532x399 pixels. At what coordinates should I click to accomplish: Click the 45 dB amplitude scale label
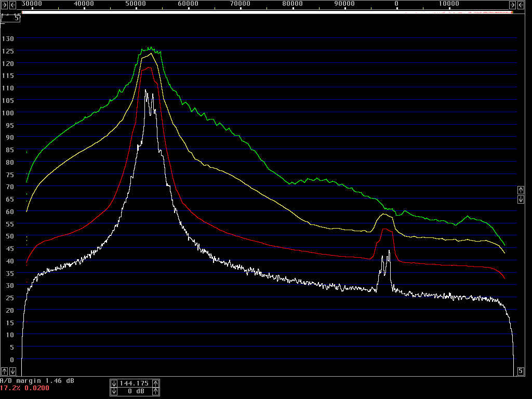coord(10,248)
